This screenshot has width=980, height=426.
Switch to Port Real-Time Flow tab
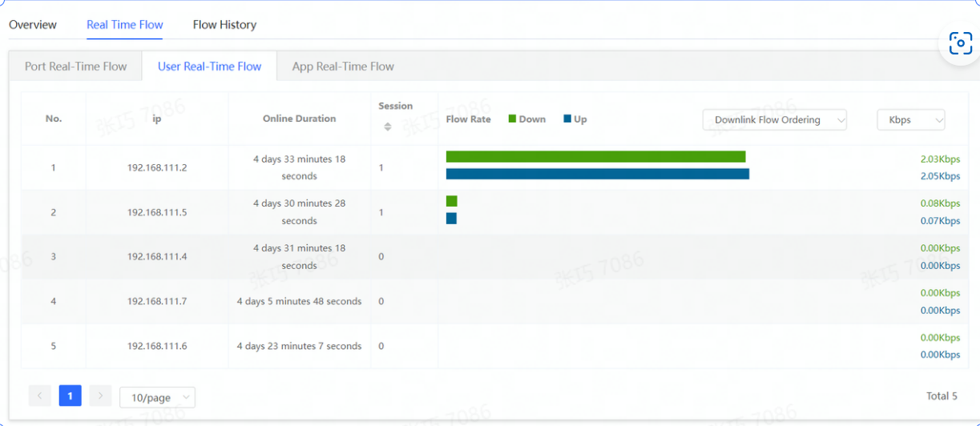pyautogui.click(x=76, y=66)
